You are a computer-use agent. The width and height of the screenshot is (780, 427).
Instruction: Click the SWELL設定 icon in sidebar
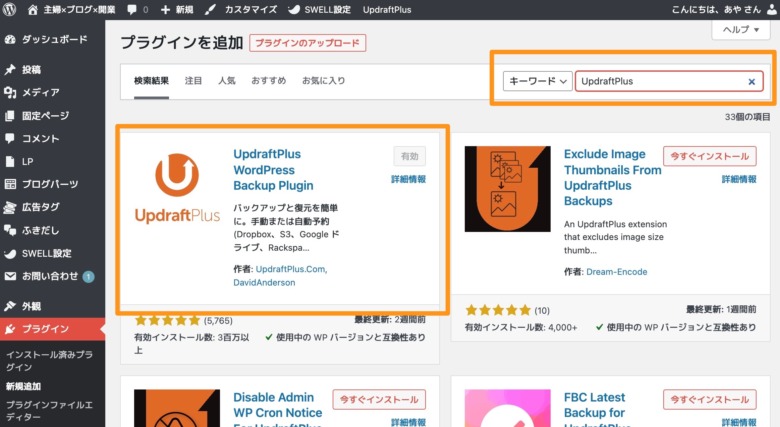(x=10, y=253)
